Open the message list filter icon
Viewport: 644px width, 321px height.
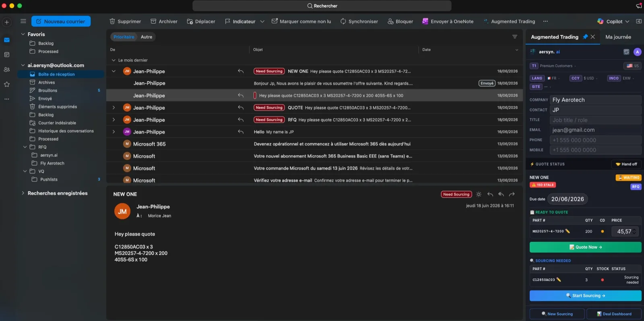pyautogui.click(x=514, y=37)
